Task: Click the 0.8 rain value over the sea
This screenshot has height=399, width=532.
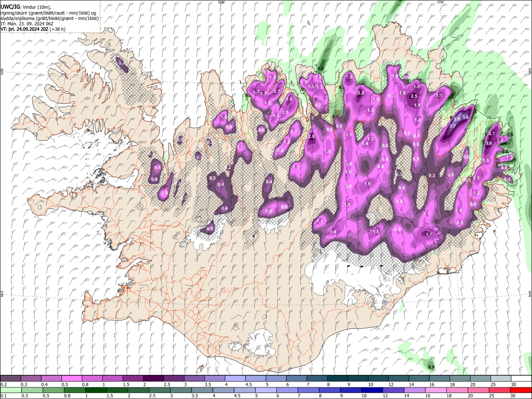Action: 431,367
